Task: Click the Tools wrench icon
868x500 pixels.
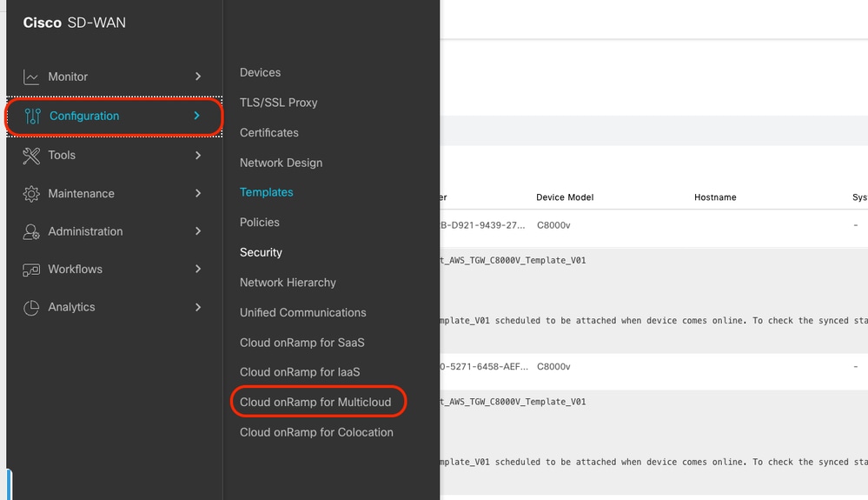Action: point(31,156)
